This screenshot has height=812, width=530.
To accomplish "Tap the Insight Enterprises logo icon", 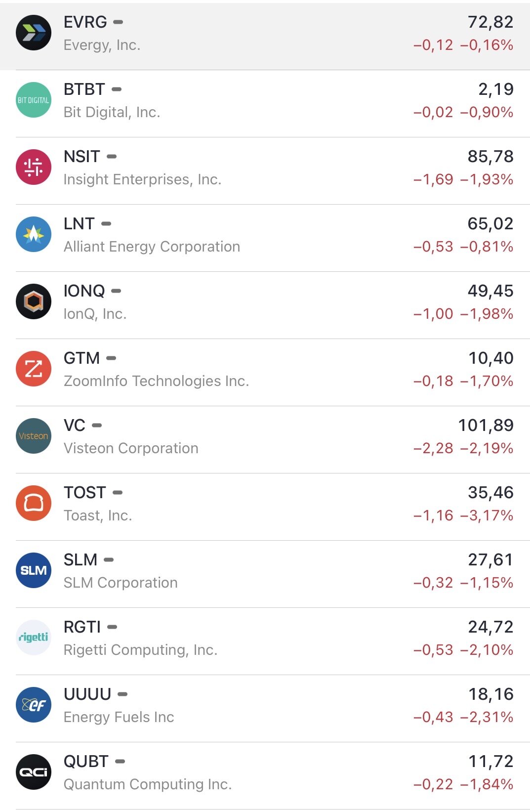I will click(34, 168).
